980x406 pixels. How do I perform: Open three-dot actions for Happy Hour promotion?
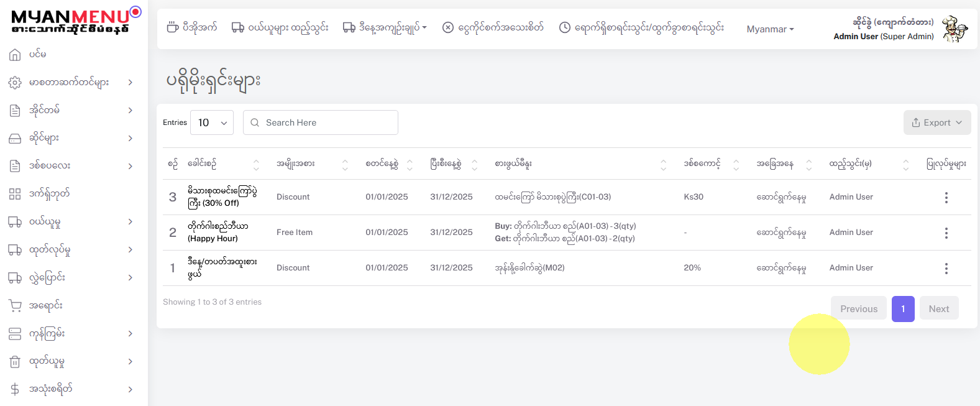[x=946, y=233]
